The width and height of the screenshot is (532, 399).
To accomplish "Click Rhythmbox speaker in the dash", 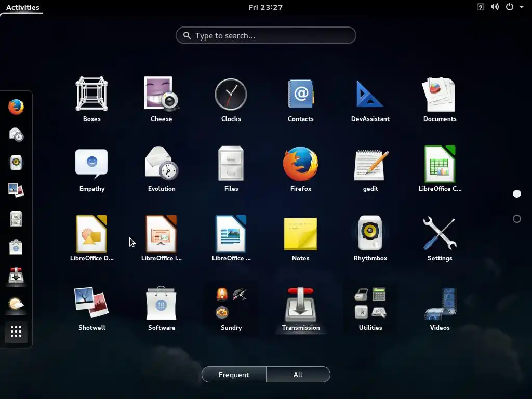I will point(16,163).
